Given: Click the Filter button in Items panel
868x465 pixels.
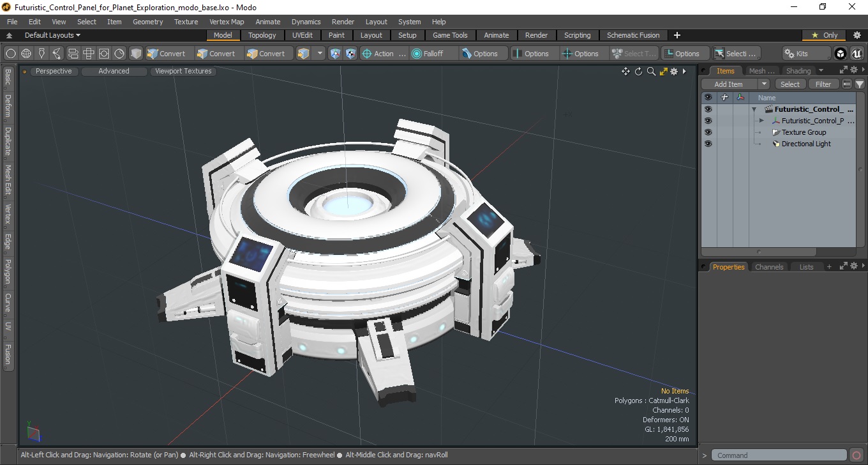Looking at the screenshot, I should click(824, 84).
